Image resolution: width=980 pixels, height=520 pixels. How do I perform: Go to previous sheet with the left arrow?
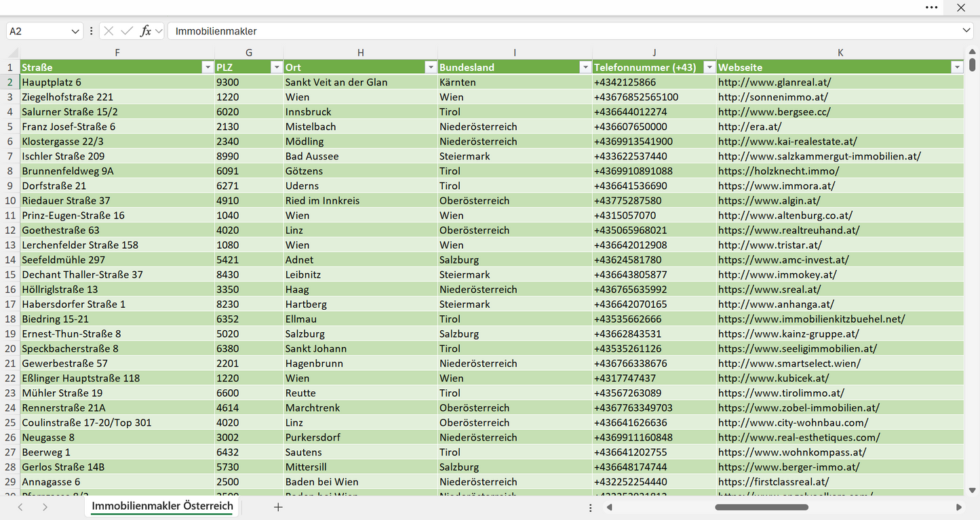click(x=20, y=507)
